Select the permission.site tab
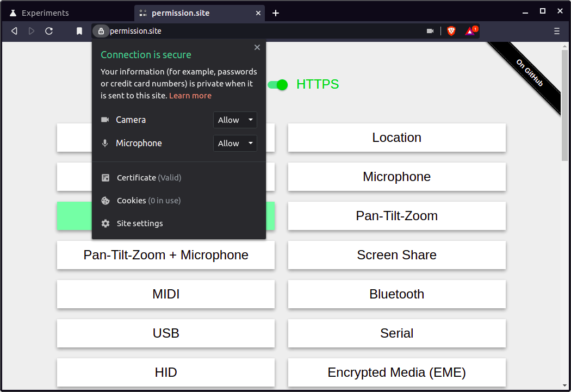Viewport: 571px width, 392px height. (x=198, y=13)
